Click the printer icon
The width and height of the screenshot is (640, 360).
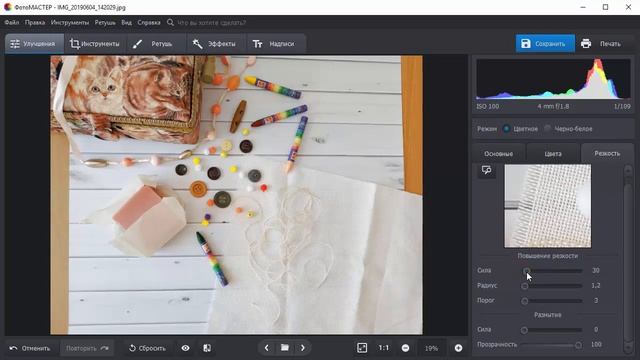pos(586,44)
